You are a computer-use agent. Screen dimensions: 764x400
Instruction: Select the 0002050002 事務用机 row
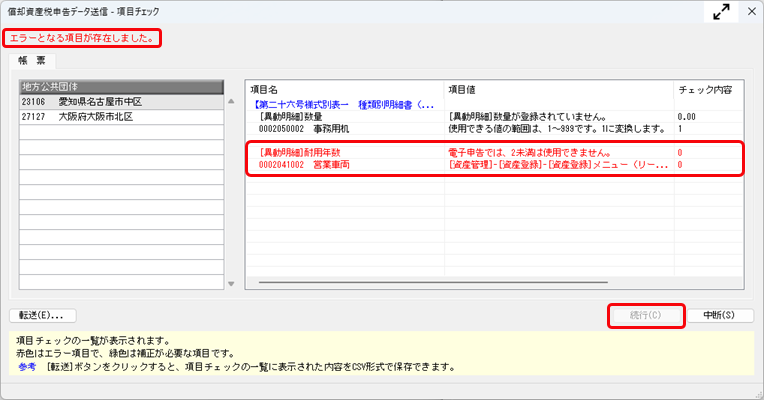coord(345,129)
